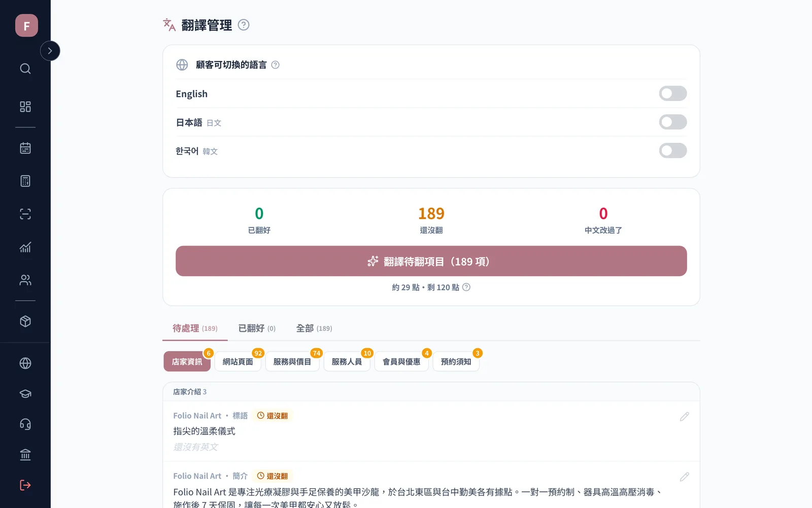Click the logout icon in sidebar
This screenshot has width=812, height=508.
pos(25,485)
